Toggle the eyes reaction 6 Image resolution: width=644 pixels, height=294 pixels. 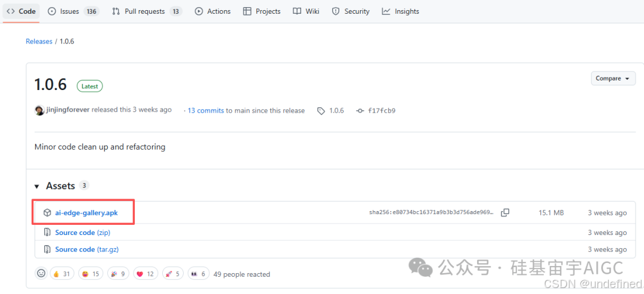pyautogui.click(x=199, y=274)
